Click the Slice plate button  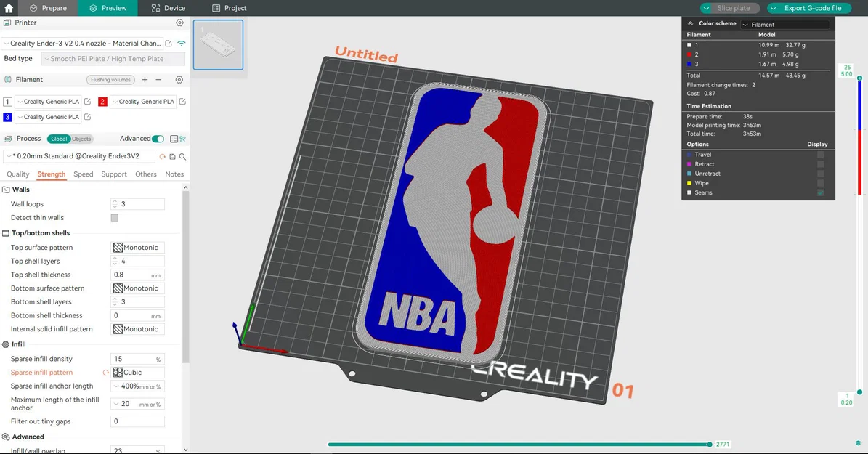coord(736,8)
